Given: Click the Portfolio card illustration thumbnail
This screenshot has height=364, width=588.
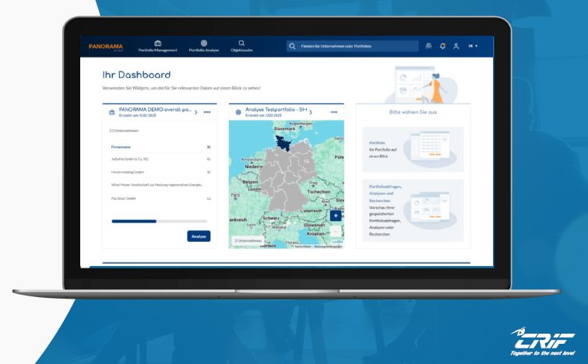Looking at the screenshot, I should pyautogui.click(x=430, y=149).
